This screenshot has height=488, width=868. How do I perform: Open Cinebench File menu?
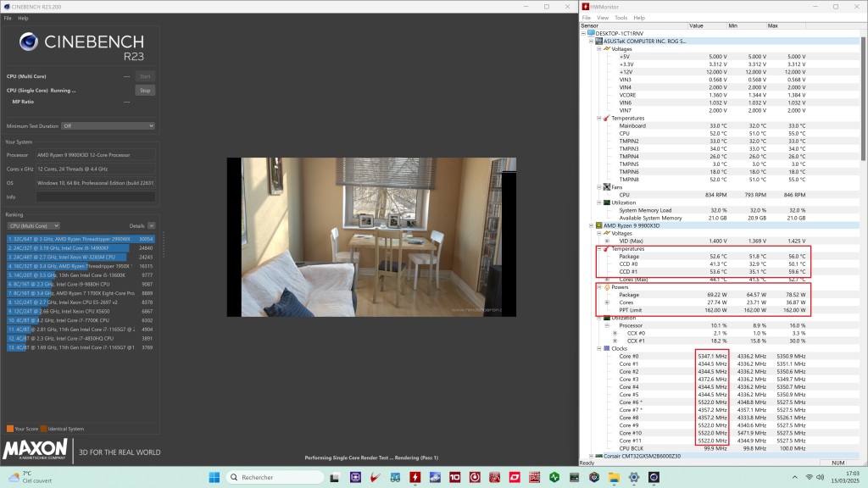tap(8, 19)
